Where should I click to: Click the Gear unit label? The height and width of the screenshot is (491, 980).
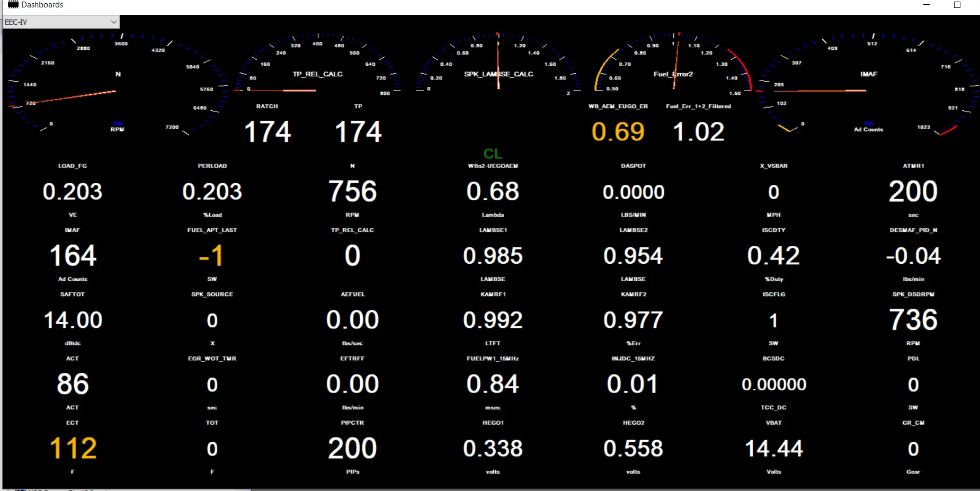coord(913,472)
